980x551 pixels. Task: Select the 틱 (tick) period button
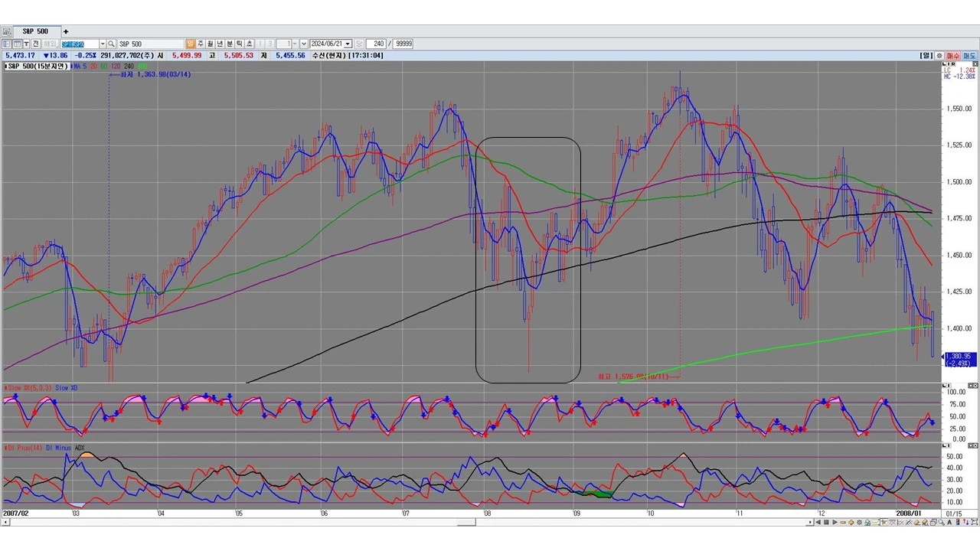point(240,44)
